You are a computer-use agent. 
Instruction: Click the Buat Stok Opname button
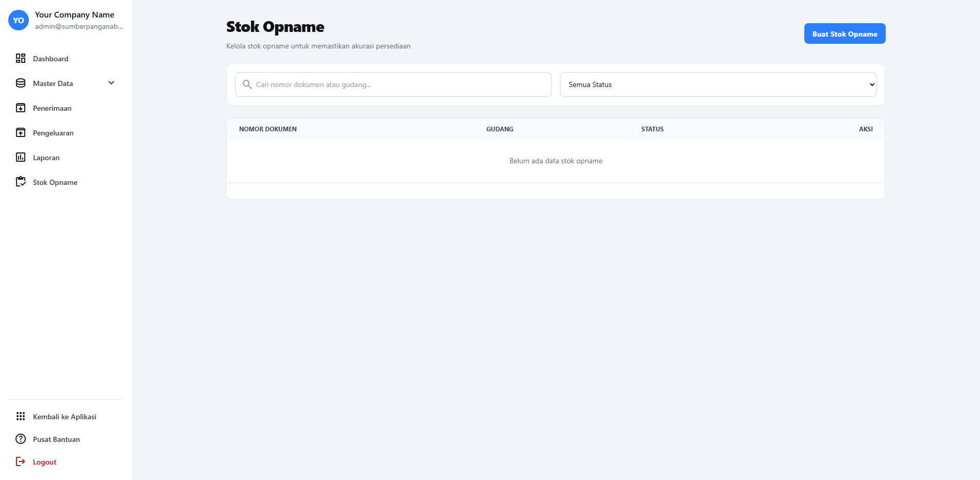pyautogui.click(x=844, y=33)
